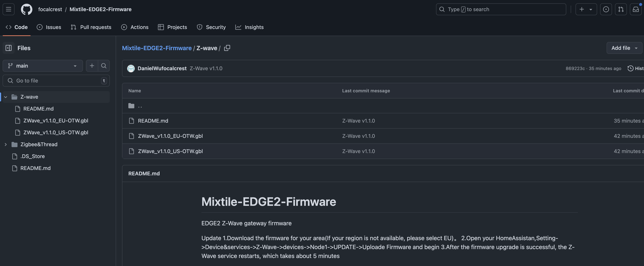Click the '35 minutes ago' commit timestamp
This screenshot has height=266, width=644.
[605, 68]
